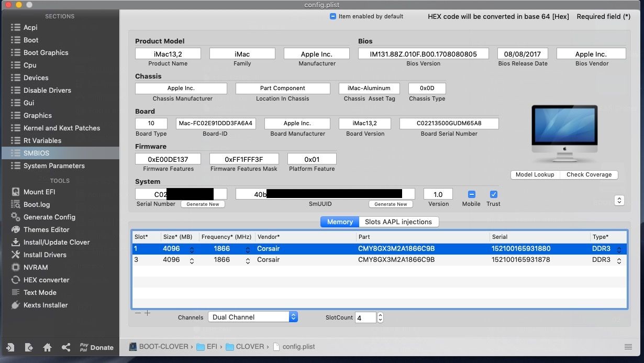Click the Check Coverage button
Image resolution: width=644 pixels, height=363 pixels.
pyautogui.click(x=589, y=174)
